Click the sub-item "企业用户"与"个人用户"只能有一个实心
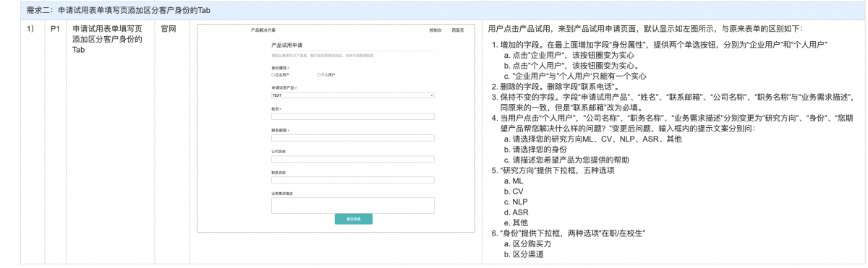 point(575,75)
